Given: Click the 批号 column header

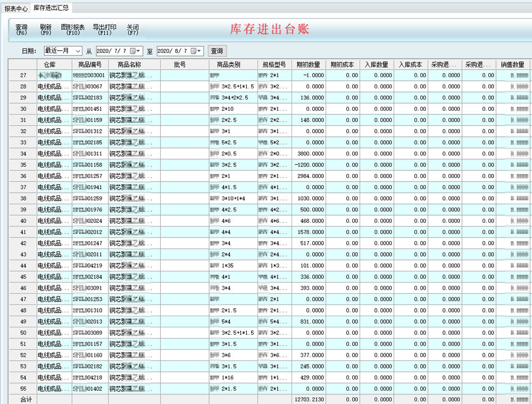Looking at the screenshot, I should [185, 64].
